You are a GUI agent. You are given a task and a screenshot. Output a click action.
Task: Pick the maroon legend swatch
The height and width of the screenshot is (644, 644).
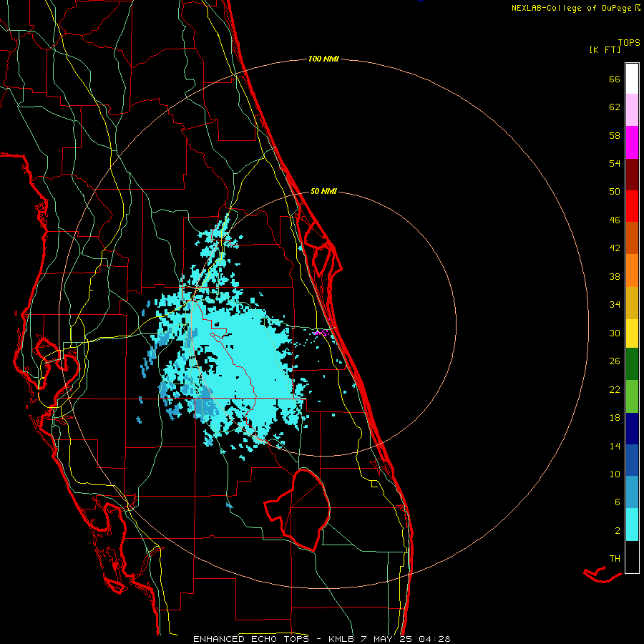(632, 175)
